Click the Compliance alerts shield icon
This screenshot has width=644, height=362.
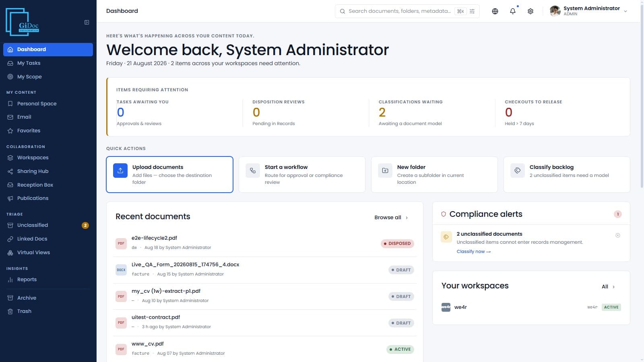[444, 214]
